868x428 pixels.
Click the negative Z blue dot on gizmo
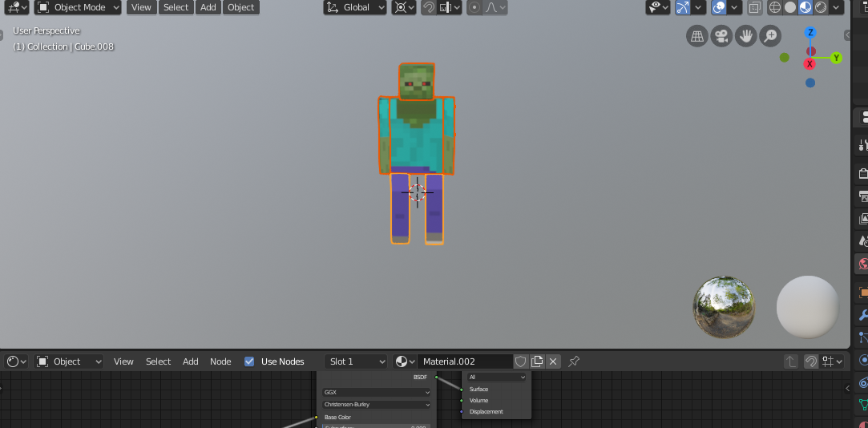[810, 83]
